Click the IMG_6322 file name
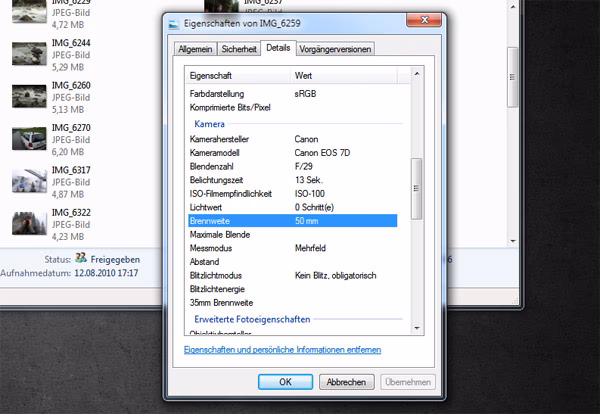 pos(71,213)
